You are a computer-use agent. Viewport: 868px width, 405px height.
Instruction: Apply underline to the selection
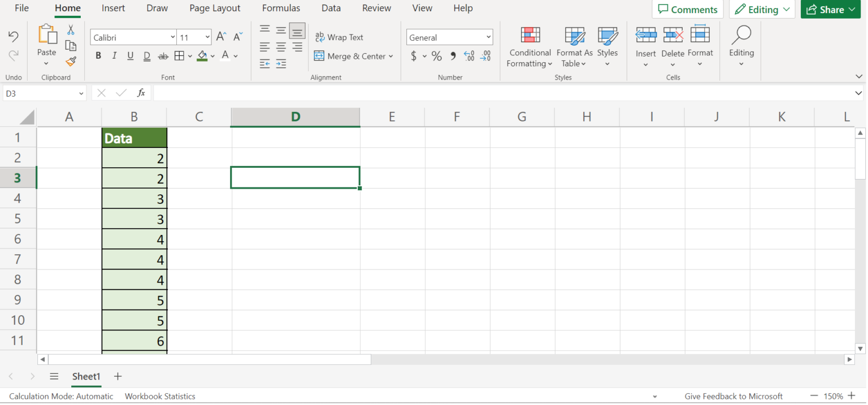point(130,55)
